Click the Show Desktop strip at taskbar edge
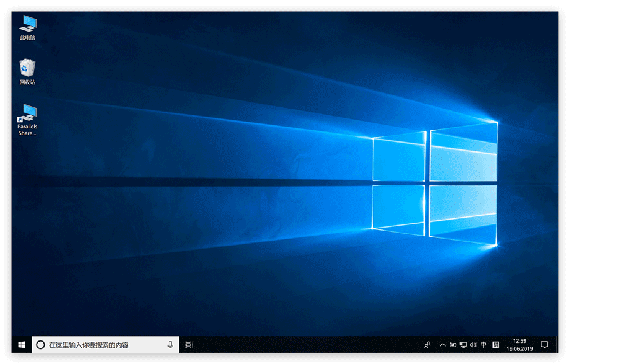This screenshot has width=620, height=364. pyautogui.click(x=556, y=345)
